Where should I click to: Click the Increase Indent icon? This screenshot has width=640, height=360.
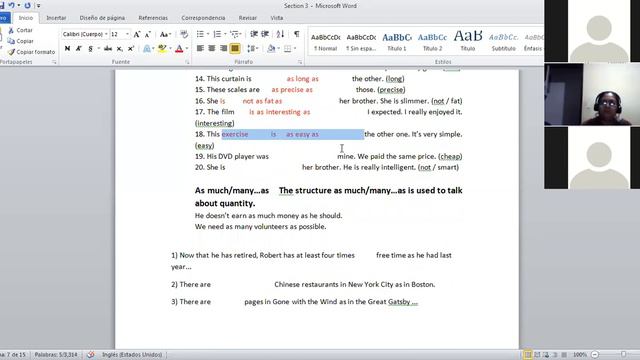[x=265, y=34]
